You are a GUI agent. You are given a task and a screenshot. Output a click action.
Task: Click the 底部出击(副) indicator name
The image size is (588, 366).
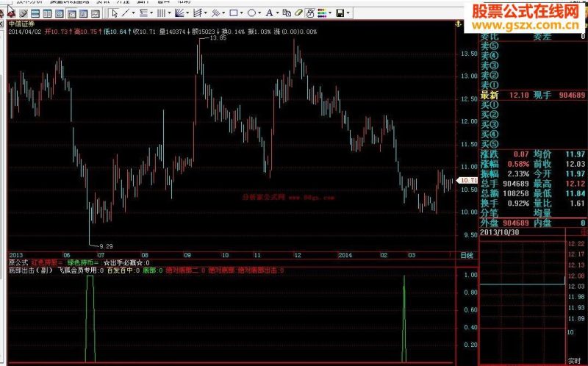tap(31, 270)
